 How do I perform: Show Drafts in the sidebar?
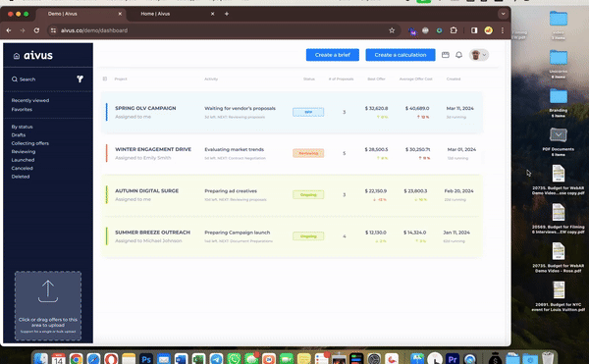[19, 135]
